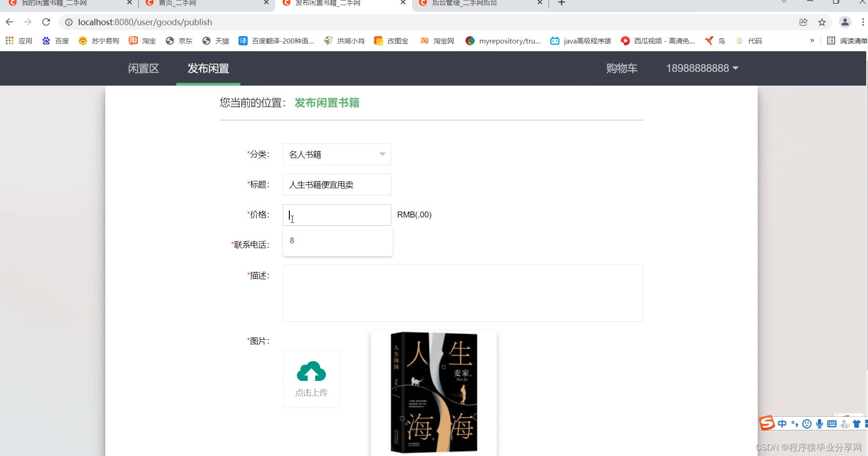Screen dimensions: 868x456
Task: Open the 阅读清单 reading list
Action: [847, 41]
